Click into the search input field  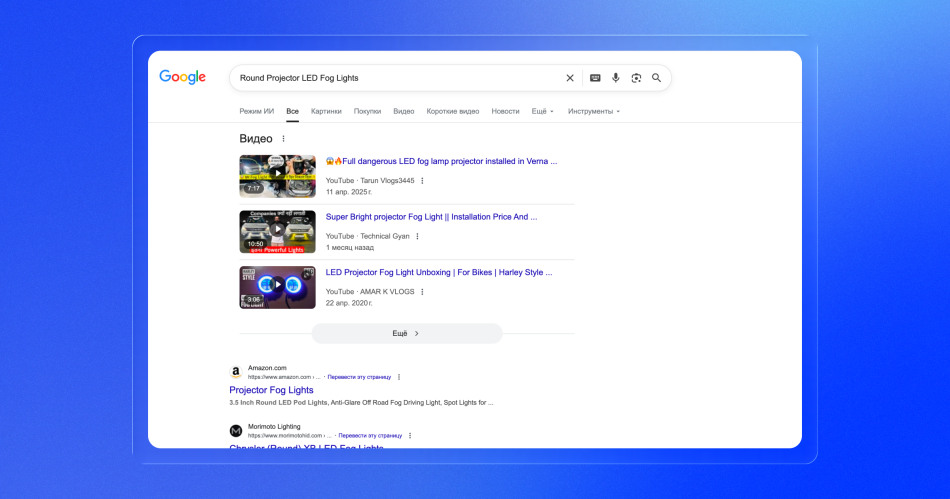coord(390,78)
